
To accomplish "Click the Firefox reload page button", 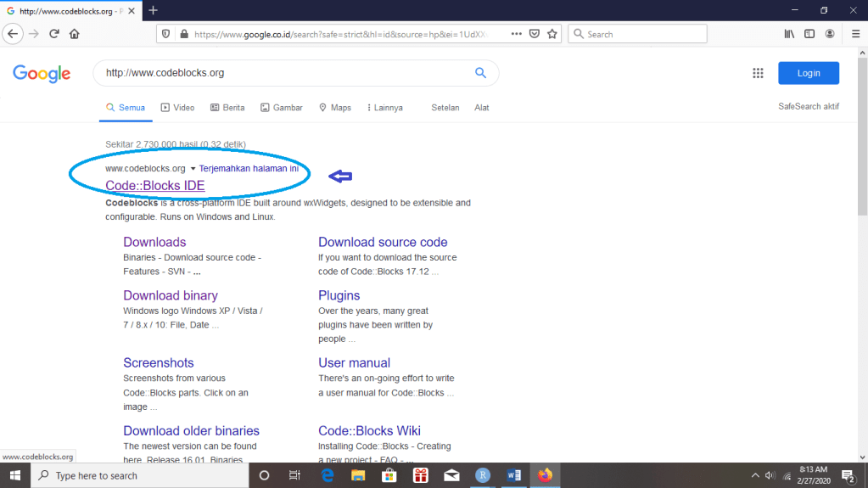I will [53, 34].
